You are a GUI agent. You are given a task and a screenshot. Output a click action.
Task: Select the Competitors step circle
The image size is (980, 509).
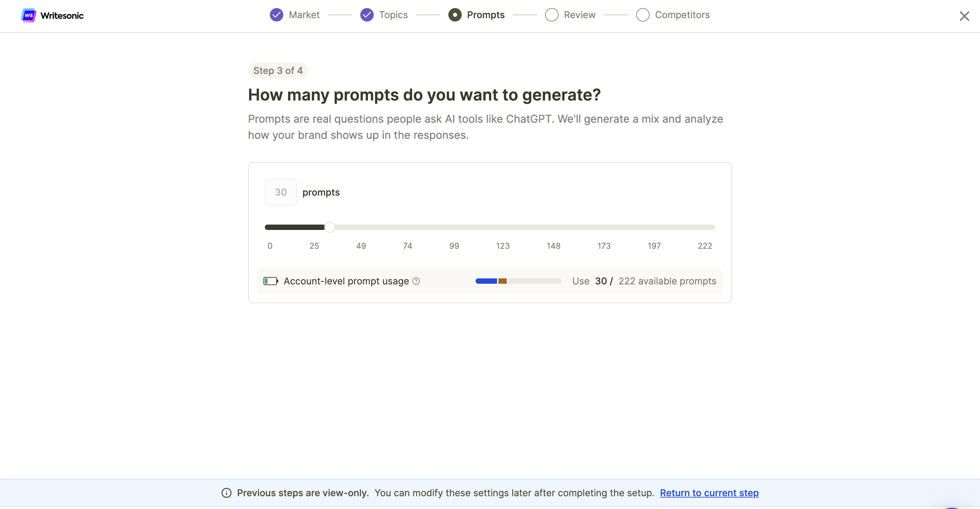[x=643, y=15]
